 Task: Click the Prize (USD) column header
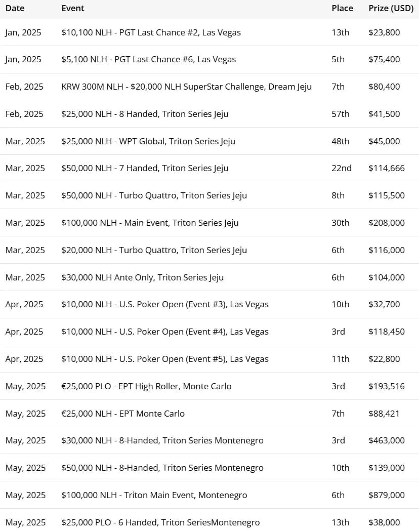(x=391, y=8)
